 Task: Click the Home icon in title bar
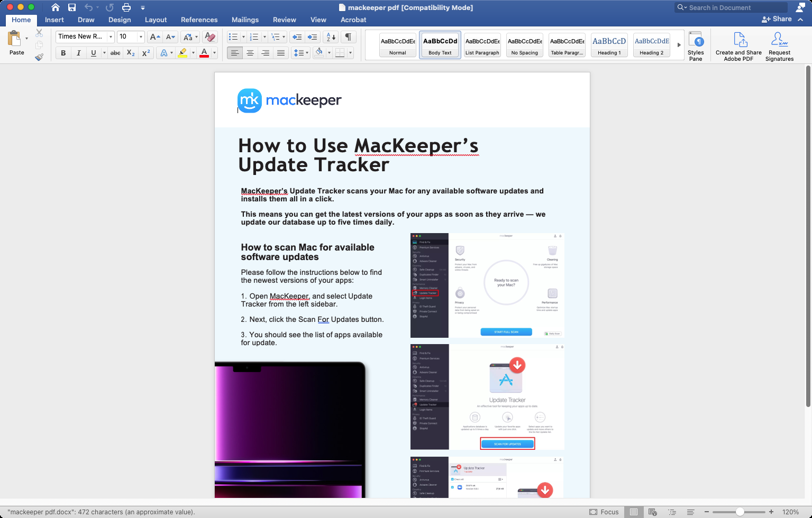click(x=55, y=7)
